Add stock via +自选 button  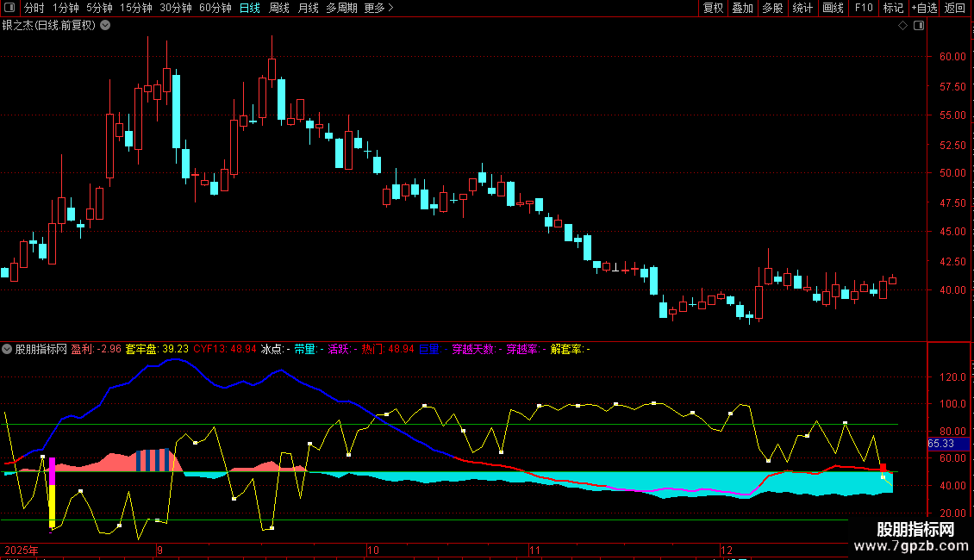(921, 8)
